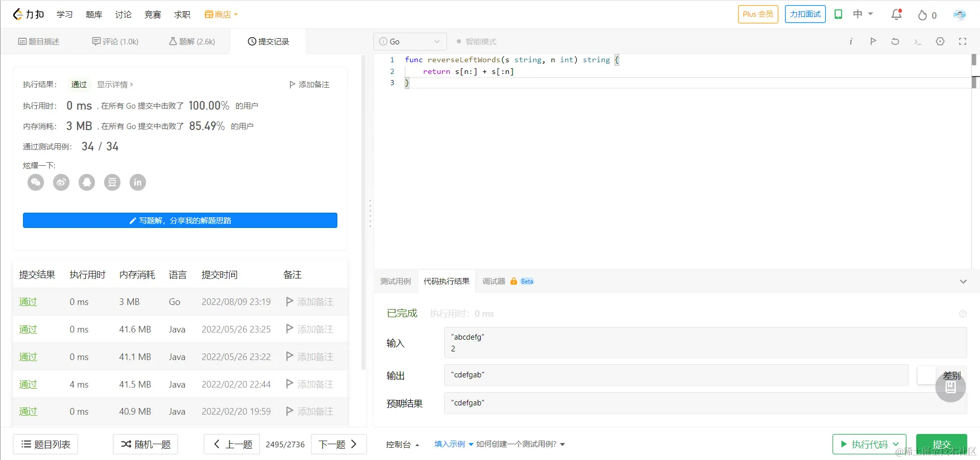Click 添加备注 at top result
980x460 pixels.
pos(309,85)
